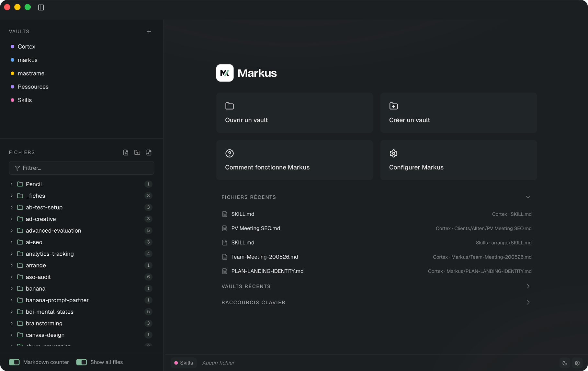The width and height of the screenshot is (588, 371).
Task: Open settings gear in status bar
Action: [x=577, y=363]
